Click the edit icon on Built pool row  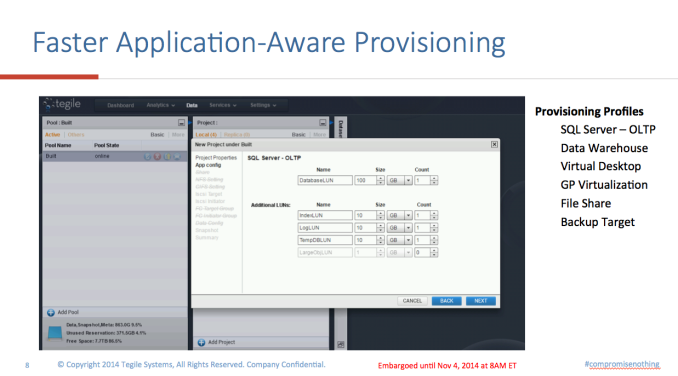click(147, 156)
